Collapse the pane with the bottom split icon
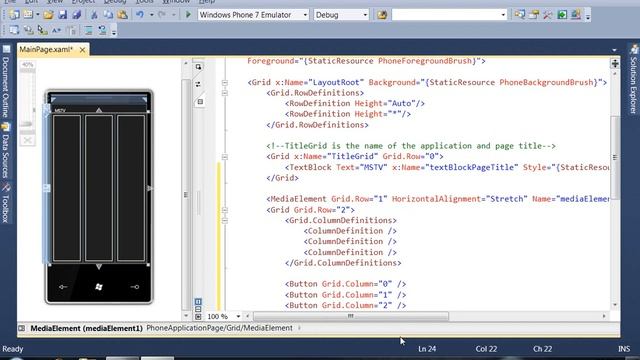This screenshot has width=640, height=360. coord(198,316)
